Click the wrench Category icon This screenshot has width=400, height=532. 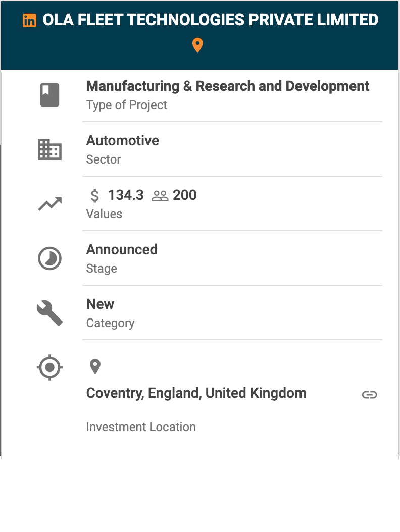click(49, 313)
